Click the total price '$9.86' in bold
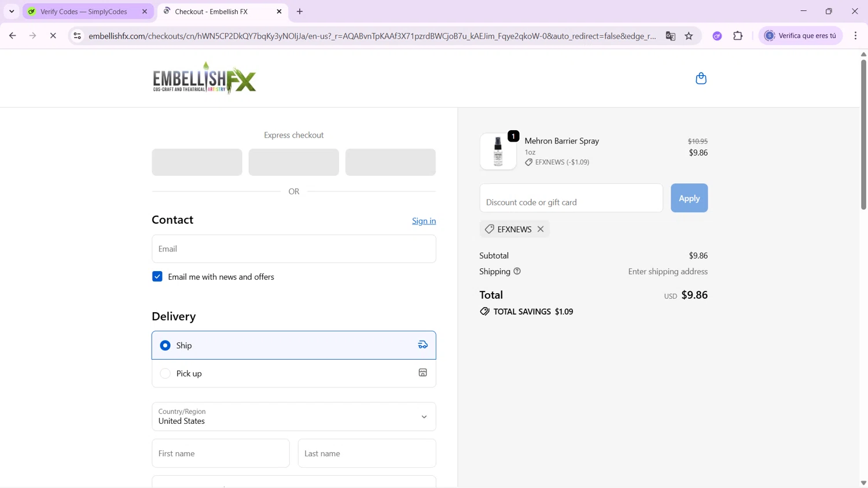The width and height of the screenshot is (868, 488). 694,295
